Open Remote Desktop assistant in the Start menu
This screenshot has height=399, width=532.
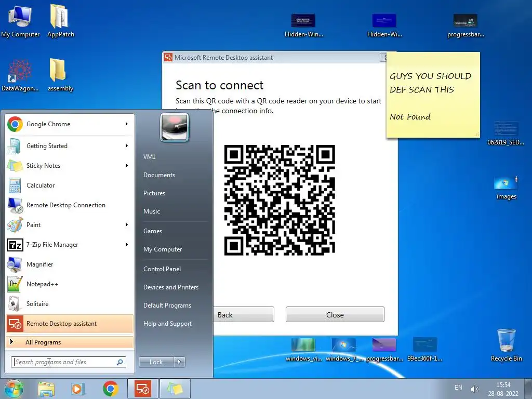pyautogui.click(x=70, y=323)
